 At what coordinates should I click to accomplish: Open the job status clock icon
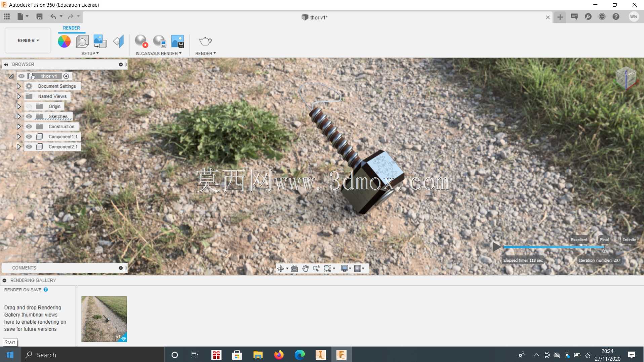602,16
